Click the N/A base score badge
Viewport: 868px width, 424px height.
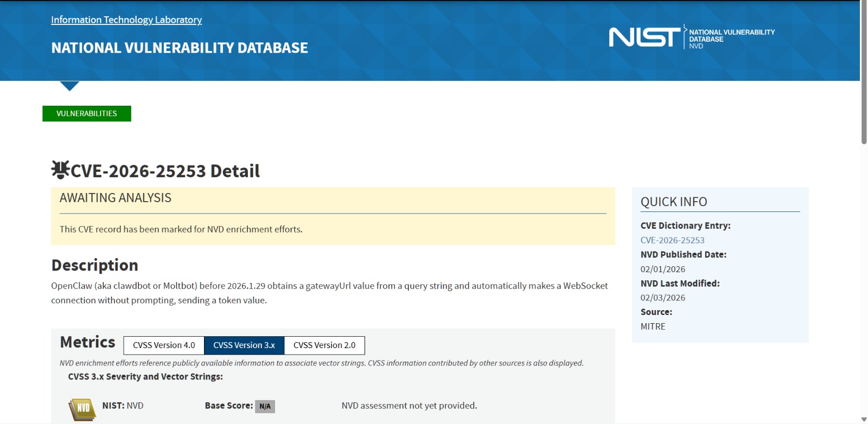coord(265,406)
